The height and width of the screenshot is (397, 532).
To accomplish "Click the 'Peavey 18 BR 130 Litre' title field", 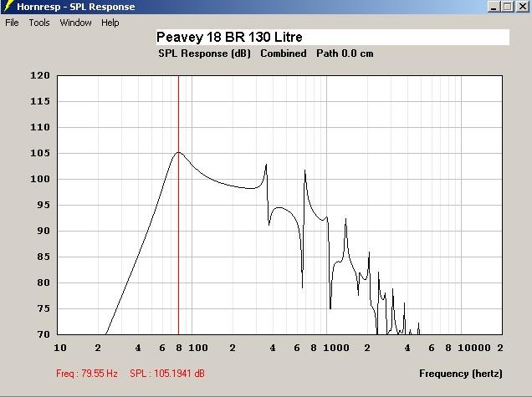I will [x=333, y=37].
